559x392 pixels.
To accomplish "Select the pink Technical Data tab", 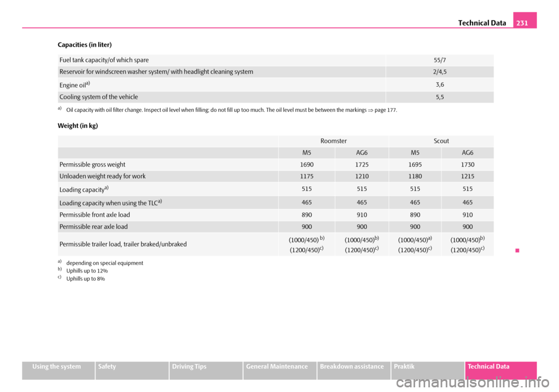I will pyautogui.click(x=501, y=370).
